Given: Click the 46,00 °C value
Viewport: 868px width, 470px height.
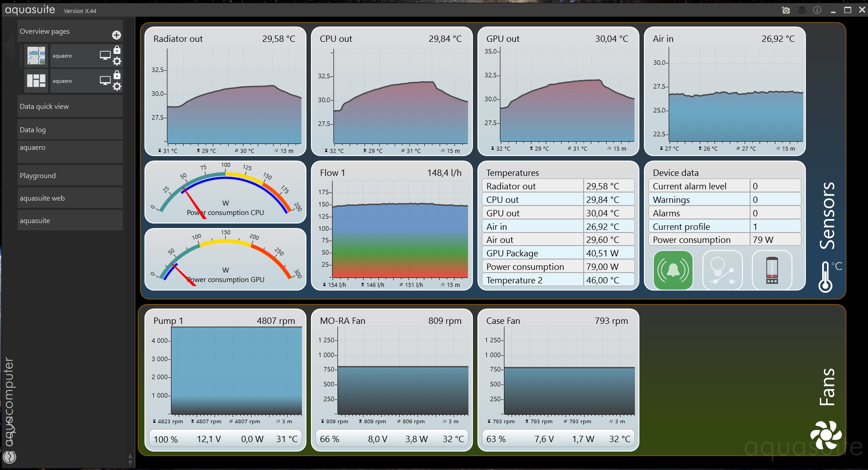Looking at the screenshot, I should point(603,280).
